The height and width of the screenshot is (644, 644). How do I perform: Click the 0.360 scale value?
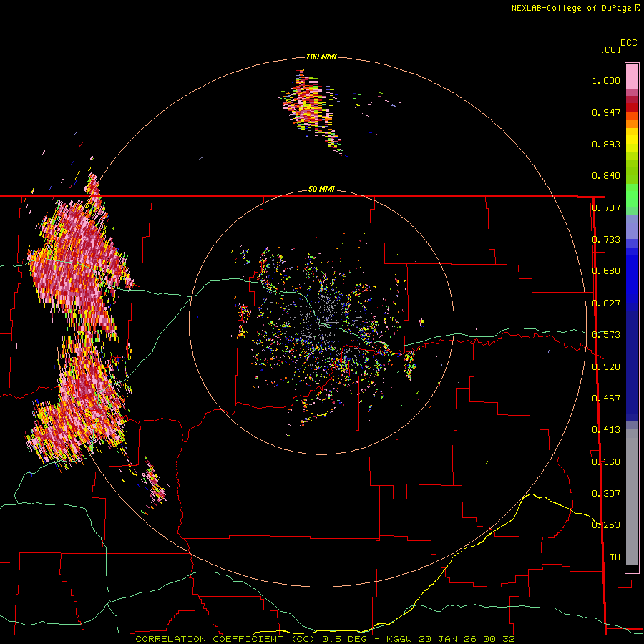606,462
